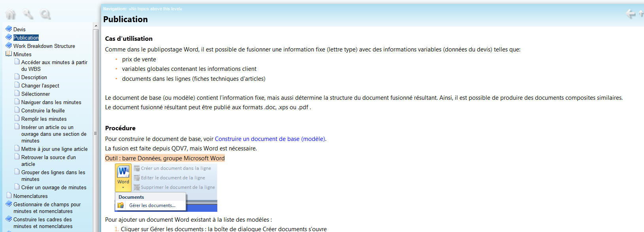
Task: Click the highlighted text "Outil : barre Données, groupe Microsoft Word"
Action: coord(165,158)
